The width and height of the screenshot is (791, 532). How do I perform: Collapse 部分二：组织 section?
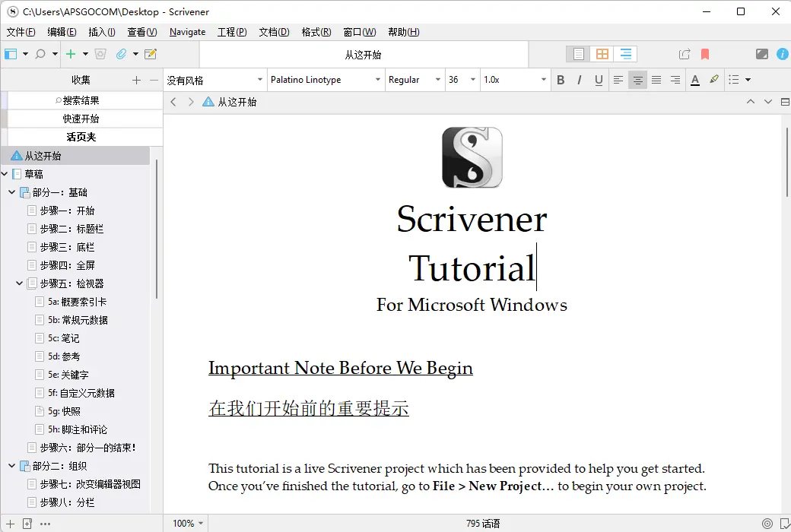click(x=11, y=466)
